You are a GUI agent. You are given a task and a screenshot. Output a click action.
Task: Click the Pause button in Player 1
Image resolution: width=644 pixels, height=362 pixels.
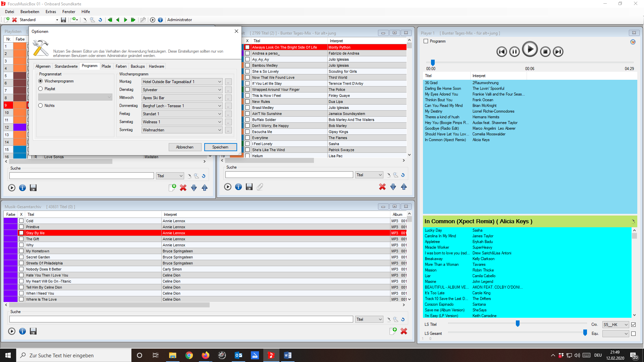tap(514, 52)
